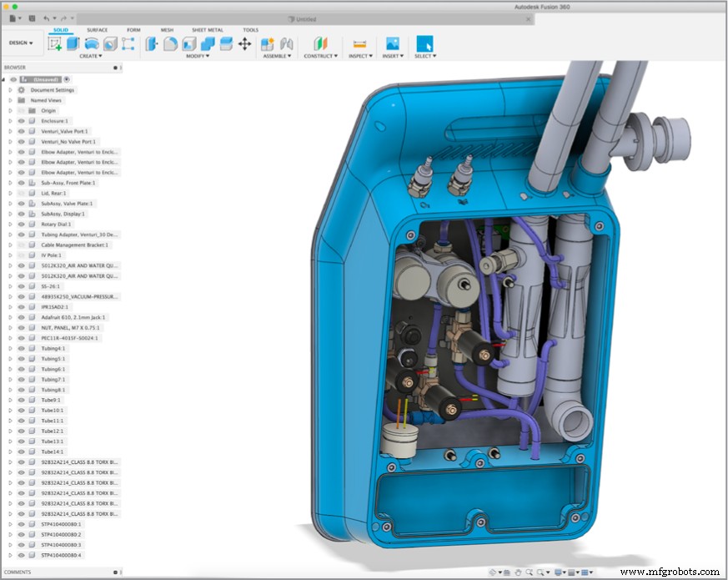
Task: Select the Extrude tool in Create group
Action: click(x=73, y=43)
